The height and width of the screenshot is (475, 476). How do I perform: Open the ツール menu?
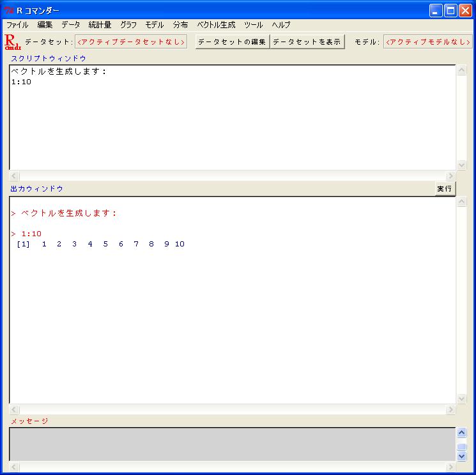(x=253, y=25)
